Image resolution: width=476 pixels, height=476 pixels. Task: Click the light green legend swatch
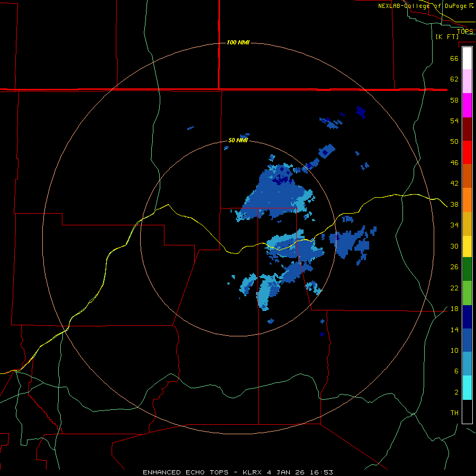click(467, 293)
